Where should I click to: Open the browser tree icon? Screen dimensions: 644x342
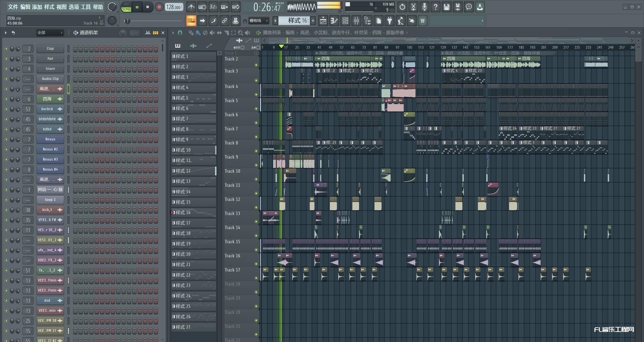[367, 21]
